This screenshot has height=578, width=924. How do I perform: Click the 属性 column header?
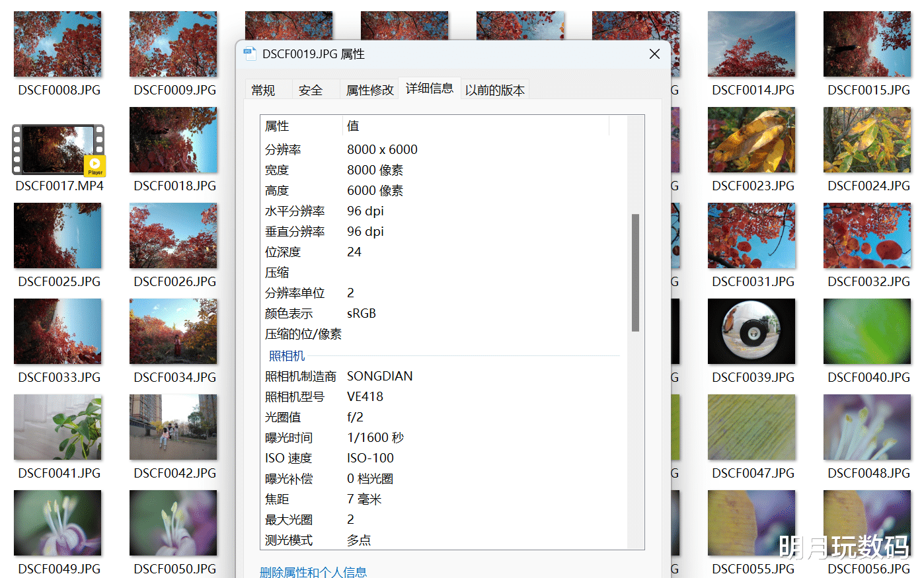pos(301,126)
